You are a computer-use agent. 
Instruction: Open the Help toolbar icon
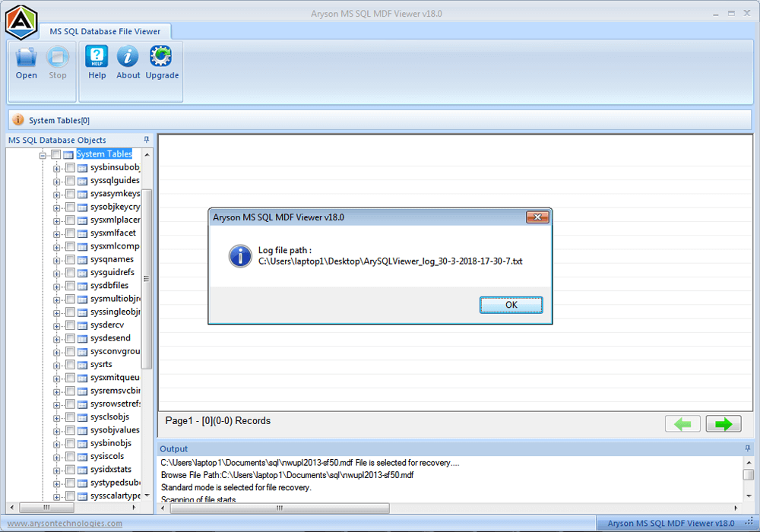pyautogui.click(x=97, y=57)
